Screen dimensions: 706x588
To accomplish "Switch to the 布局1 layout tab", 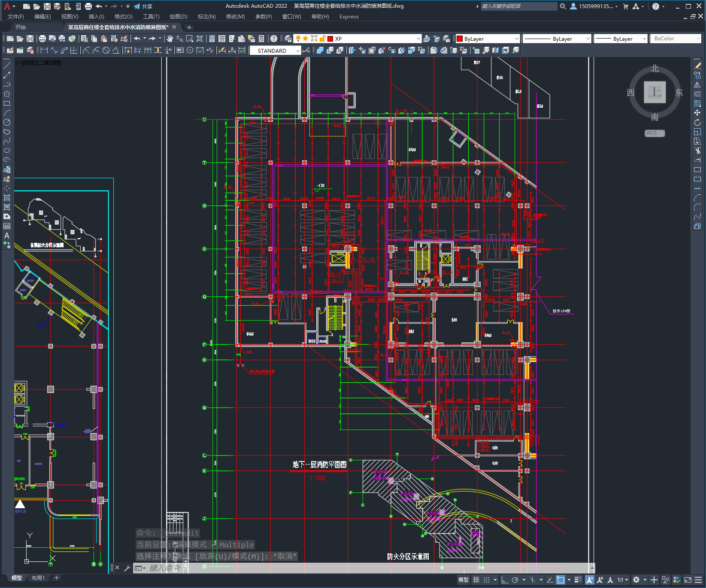I will pos(38,578).
